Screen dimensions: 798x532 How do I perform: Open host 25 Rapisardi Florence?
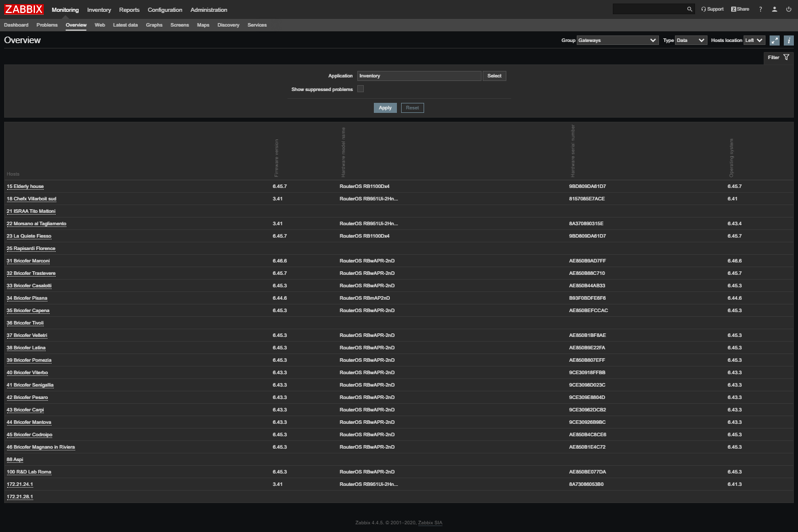31,248
